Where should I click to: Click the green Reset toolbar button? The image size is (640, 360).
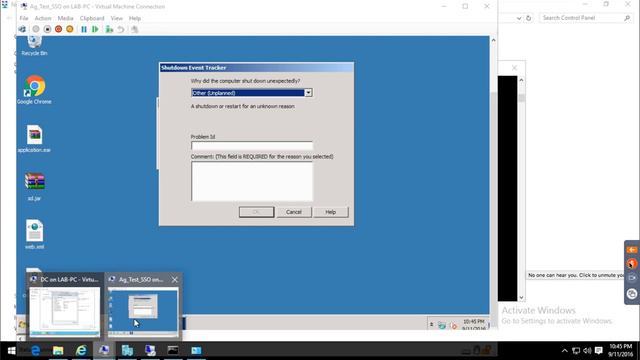coord(95,29)
